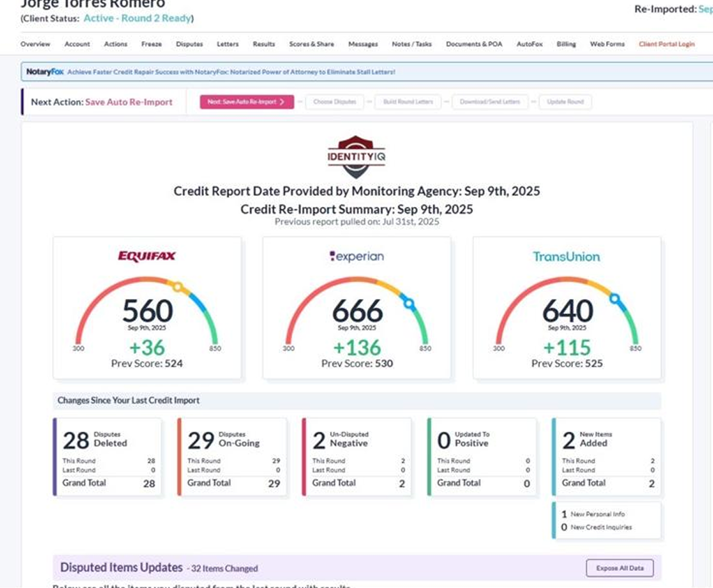Click the Choose Disputes step button
Viewport: 713px width, 588px height.
click(335, 102)
